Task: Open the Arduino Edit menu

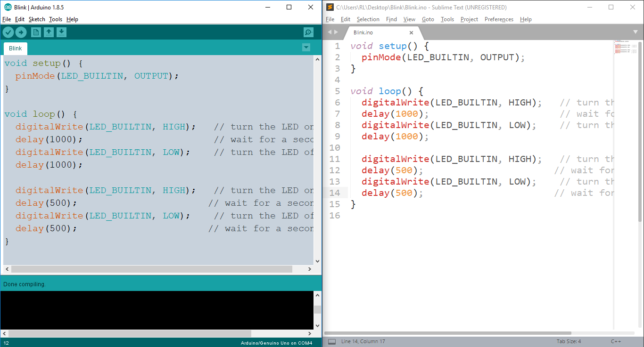Action: [x=20, y=19]
